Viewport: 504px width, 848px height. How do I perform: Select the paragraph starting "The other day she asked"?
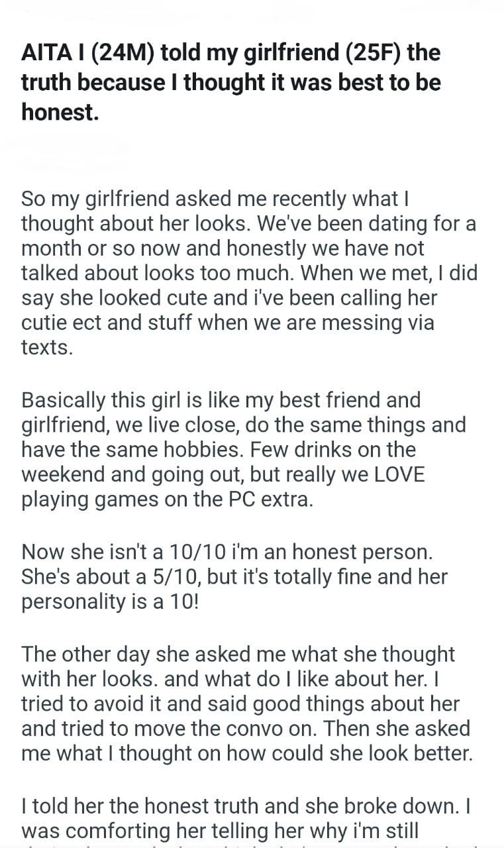[246, 703]
